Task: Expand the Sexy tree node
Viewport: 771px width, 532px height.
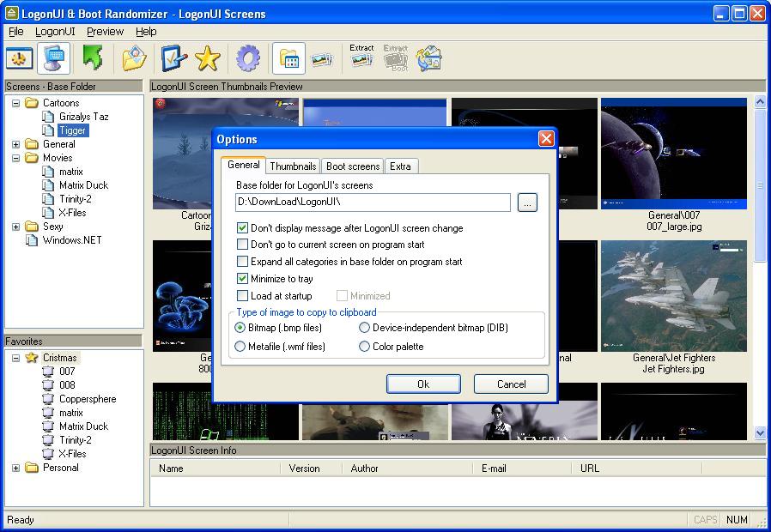Action: point(15,227)
